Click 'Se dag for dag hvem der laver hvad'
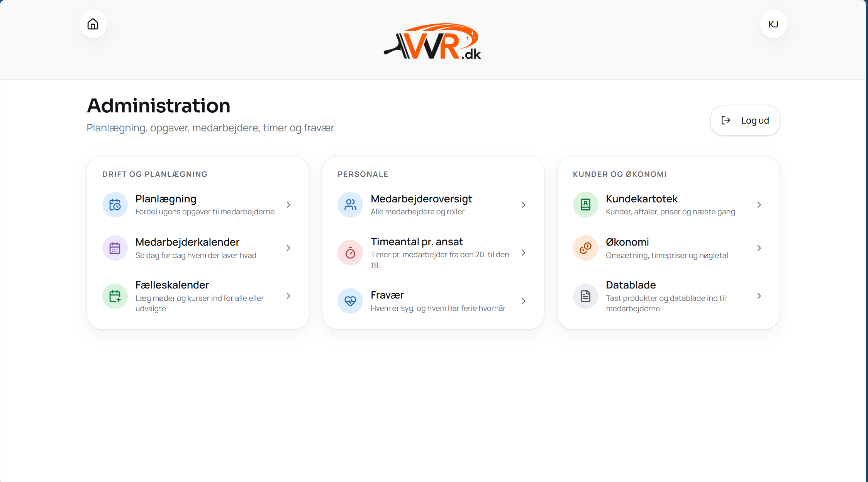The height and width of the screenshot is (482, 868). click(196, 255)
